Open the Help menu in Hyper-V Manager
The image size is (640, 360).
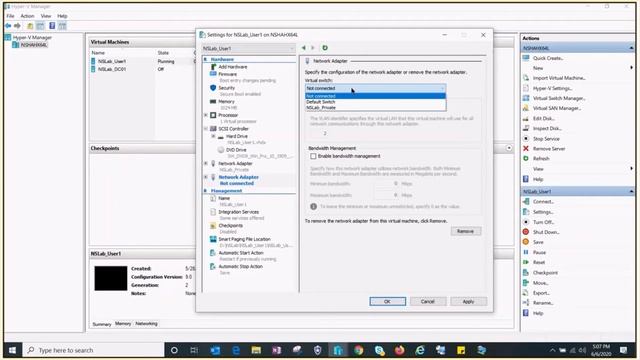[x=62, y=16]
